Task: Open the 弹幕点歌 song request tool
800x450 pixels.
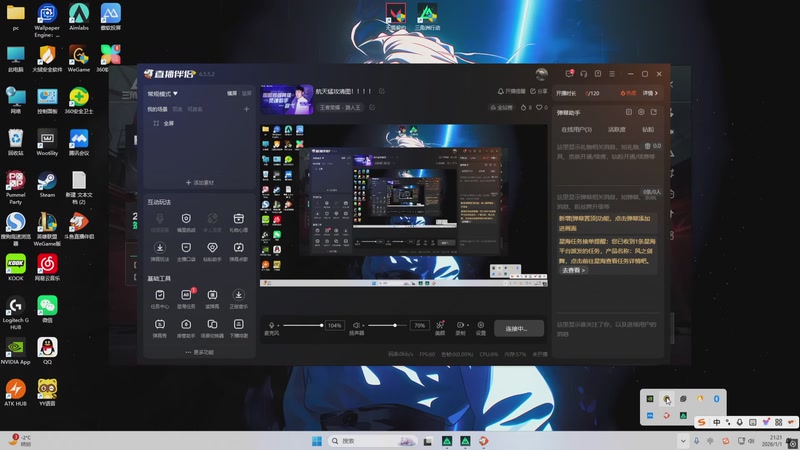Action: pyautogui.click(x=238, y=252)
